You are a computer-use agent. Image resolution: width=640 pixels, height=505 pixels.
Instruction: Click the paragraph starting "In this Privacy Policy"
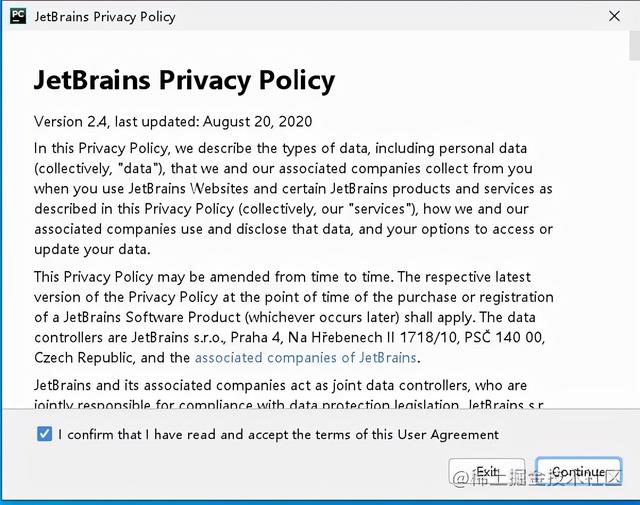coord(290,198)
